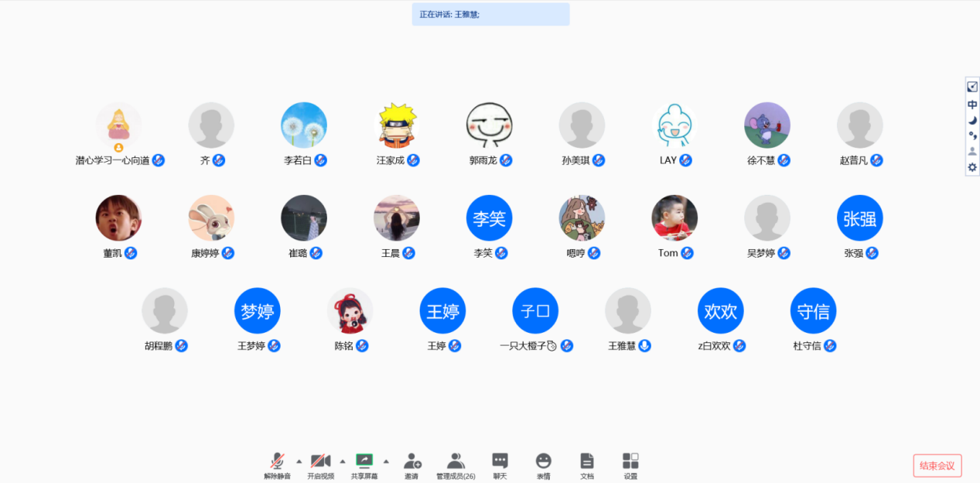Open the 文档 documents icon
The height and width of the screenshot is (483, 980).
(587, 462)
